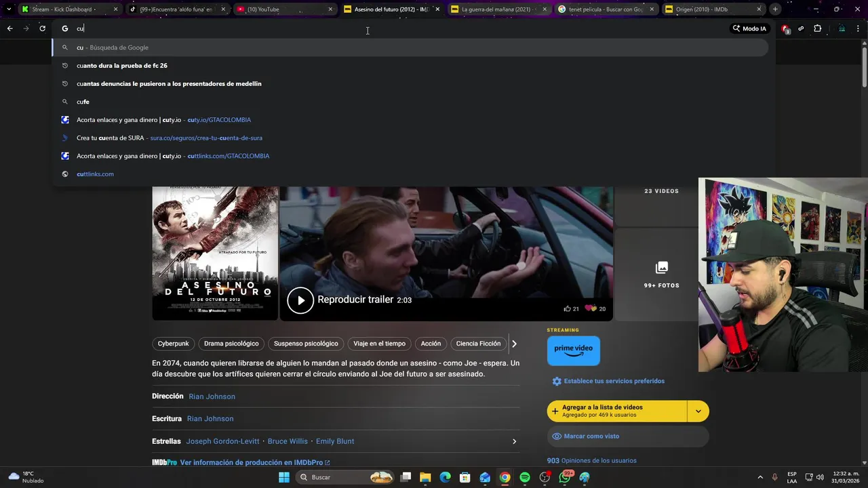Screen dimensions: 868x488
Task: Open director Rian Johnson link
Action: pos(212,396)
